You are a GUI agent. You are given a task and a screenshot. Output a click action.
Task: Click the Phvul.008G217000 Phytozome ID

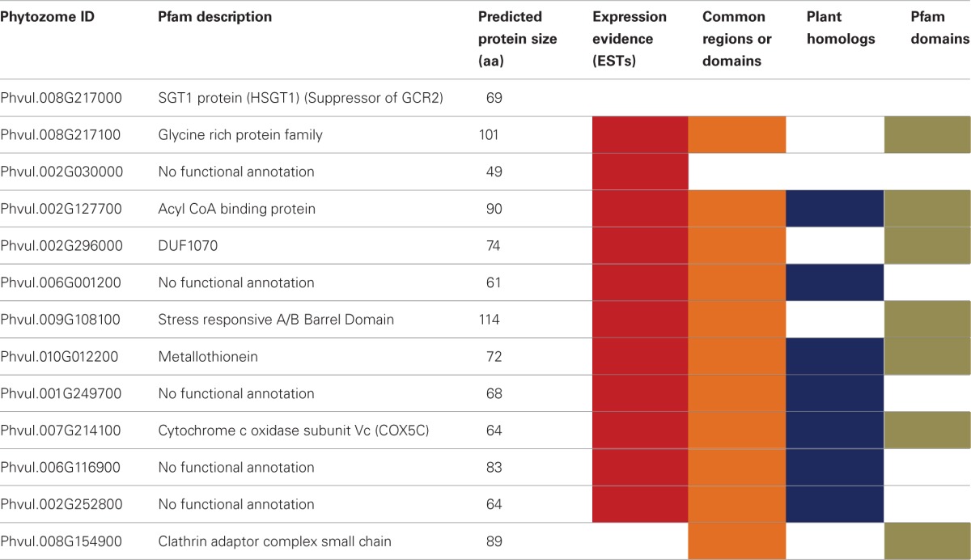tap(61, 98)
